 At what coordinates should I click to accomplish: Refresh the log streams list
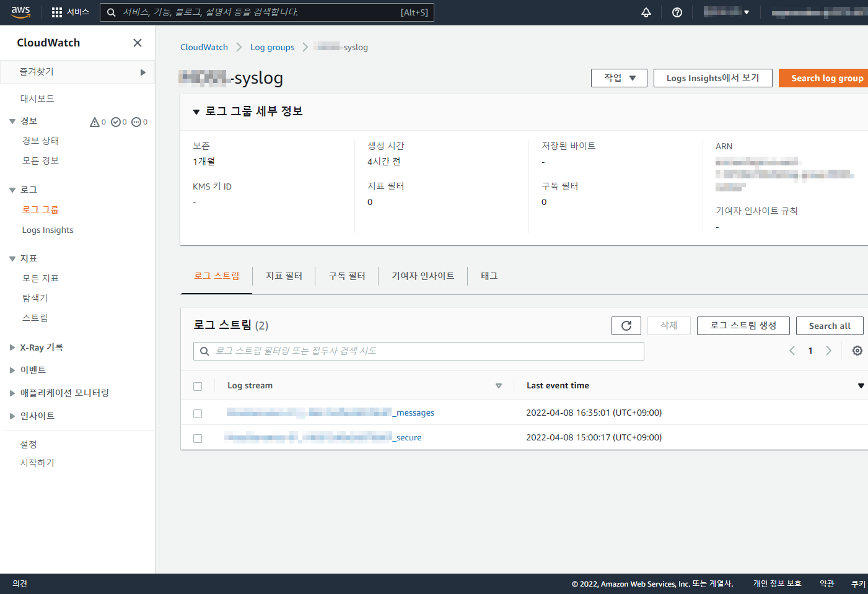pyautogui.click(x=626, y=326)
